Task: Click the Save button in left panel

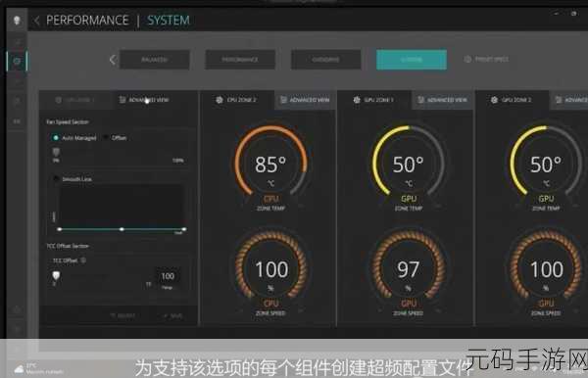Action: (x=173, y=315)
